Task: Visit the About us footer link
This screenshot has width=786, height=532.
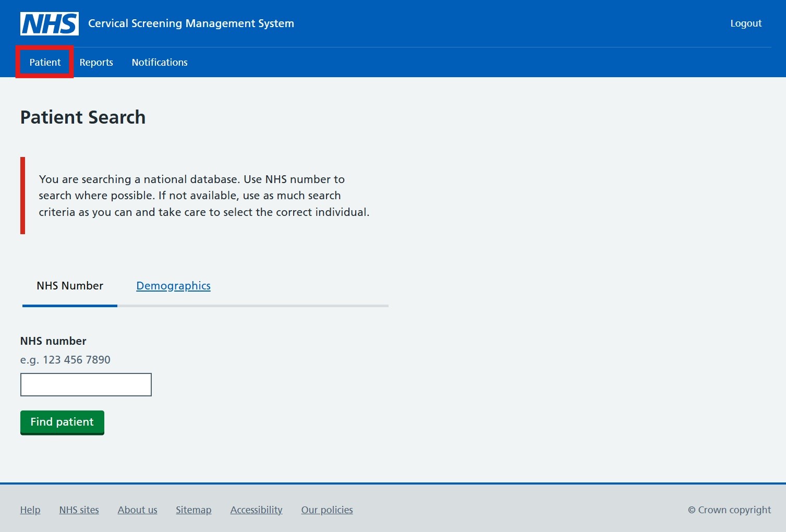Action: [137, 510]
